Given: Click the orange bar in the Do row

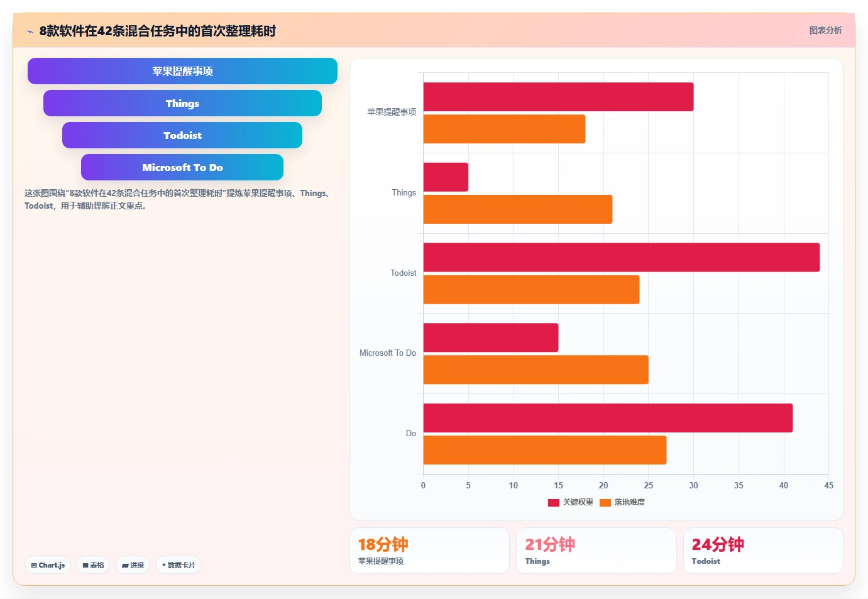Looking at the screenshot, I should 545,450.
